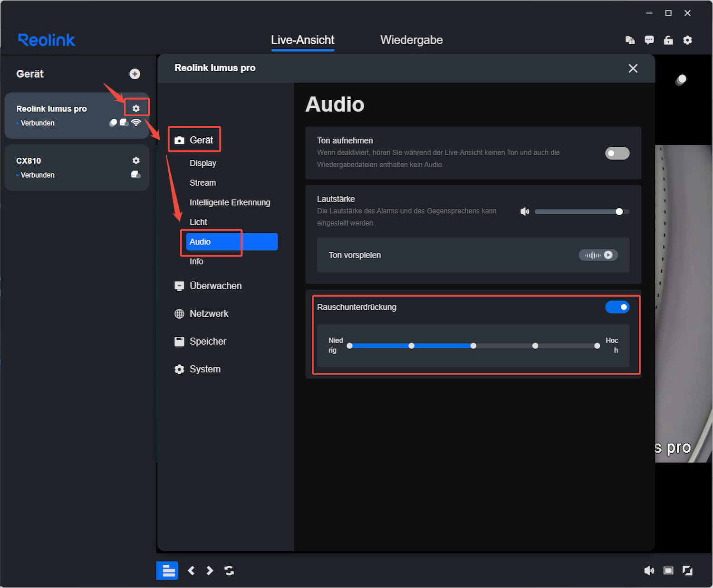Viewport: 713px width, 588px height.
Task: Click the Audio page heading
Action: pyautogui.click(x=335, y=104)
